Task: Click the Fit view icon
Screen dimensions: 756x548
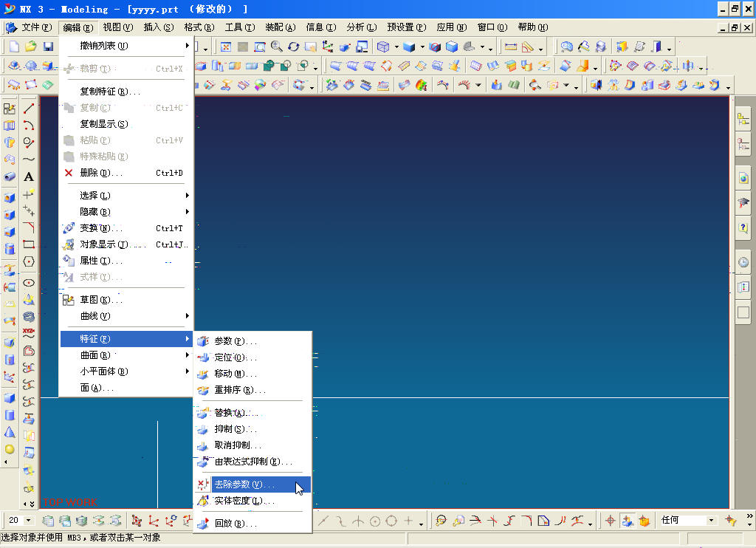Action: pyautogui.click(x=225, y=47)
